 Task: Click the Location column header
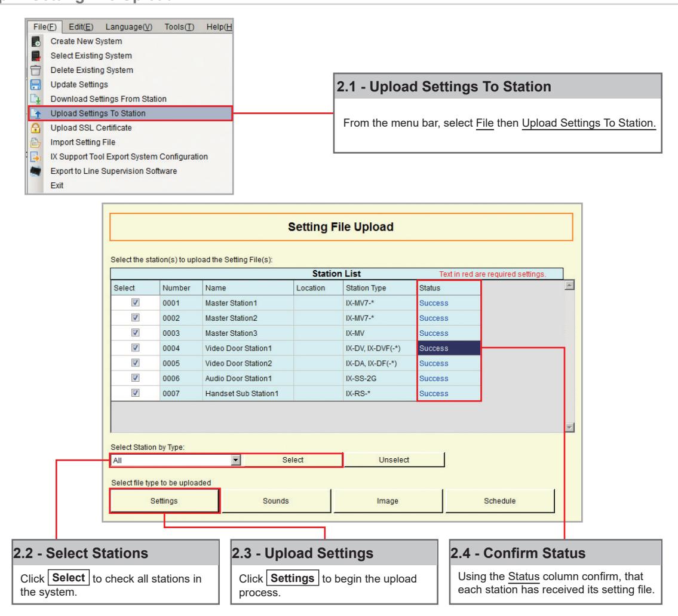[318, 288]
